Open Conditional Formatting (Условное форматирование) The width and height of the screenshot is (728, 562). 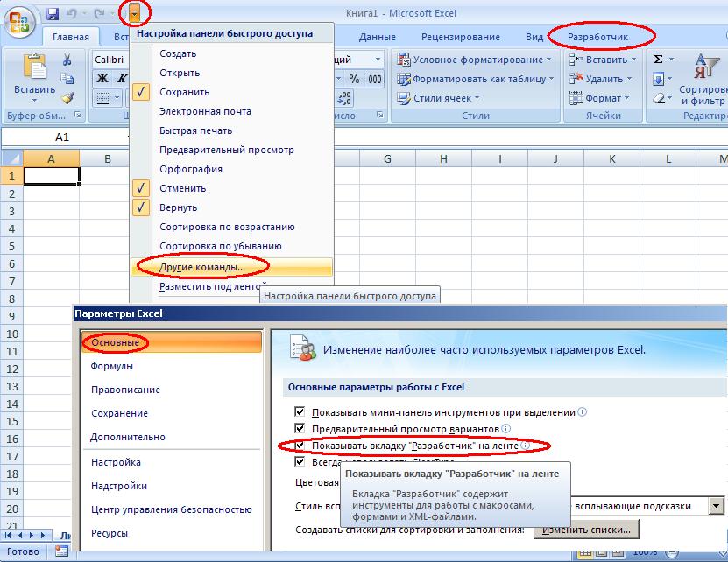click(475, 60)
